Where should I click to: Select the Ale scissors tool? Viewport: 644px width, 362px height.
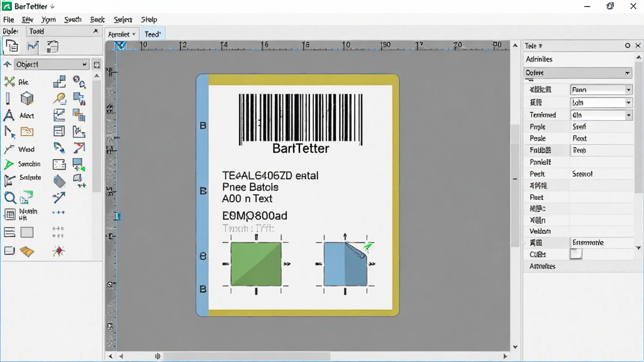[10, 82]
